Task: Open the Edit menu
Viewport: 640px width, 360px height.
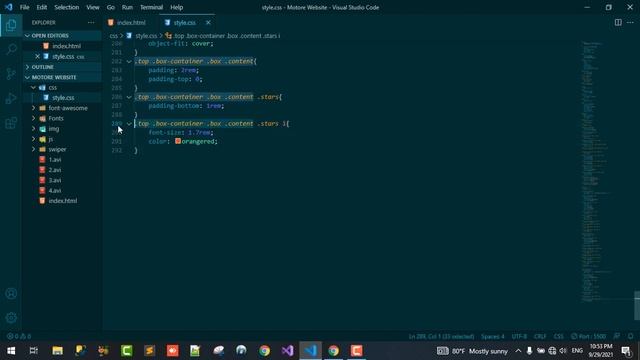Action: (41, 7)
